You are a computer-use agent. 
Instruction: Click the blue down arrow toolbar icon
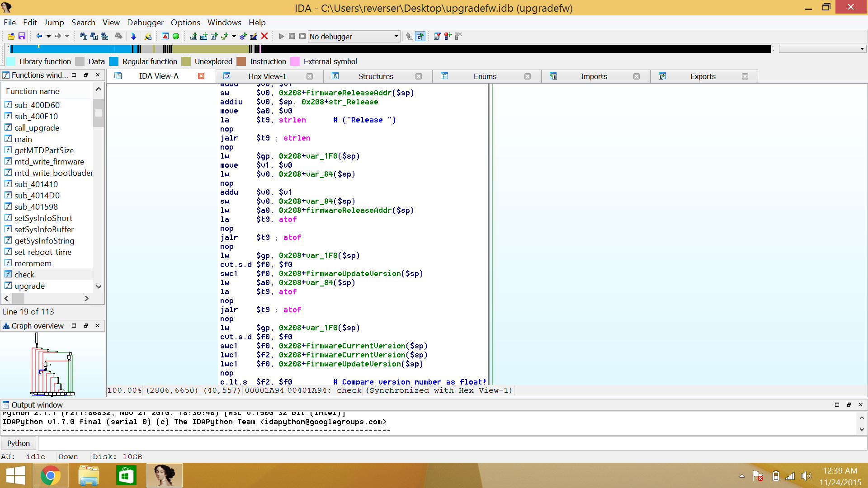[x=133, y=36]
